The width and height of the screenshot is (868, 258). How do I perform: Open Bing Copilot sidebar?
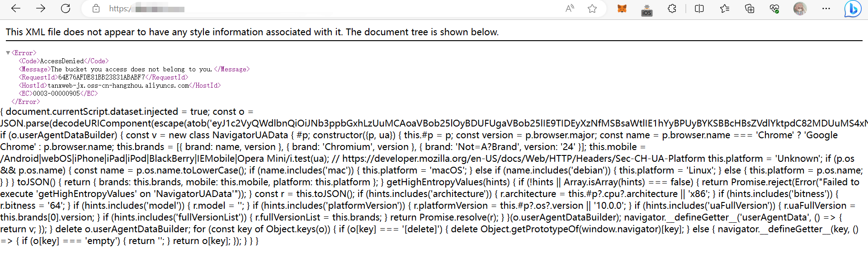853,9
